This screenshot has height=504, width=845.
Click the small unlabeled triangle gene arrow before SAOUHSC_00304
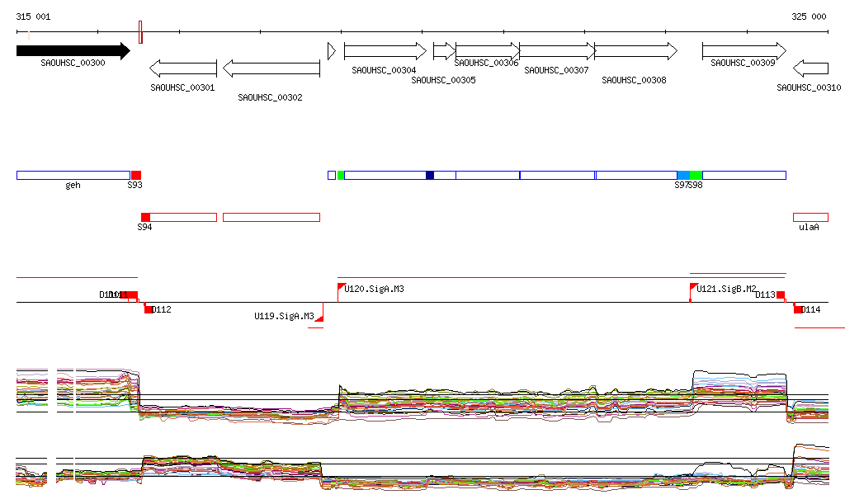pos(332,51)
